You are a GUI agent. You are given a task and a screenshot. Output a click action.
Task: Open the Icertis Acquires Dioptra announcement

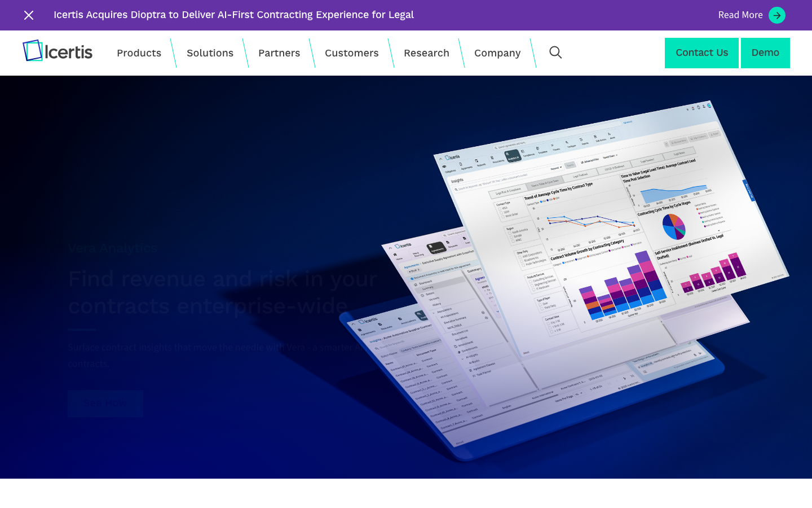click(233, 15)
